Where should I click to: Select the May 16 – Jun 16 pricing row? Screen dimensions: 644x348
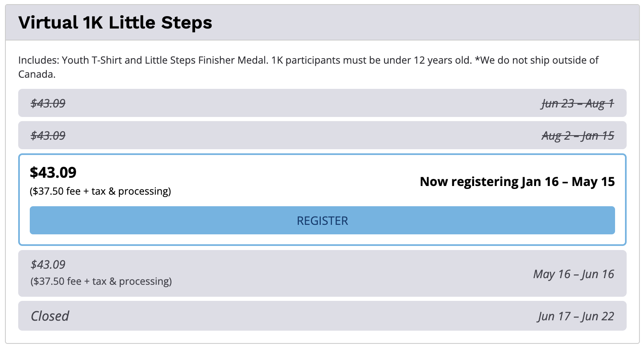[x=322, y=273]
